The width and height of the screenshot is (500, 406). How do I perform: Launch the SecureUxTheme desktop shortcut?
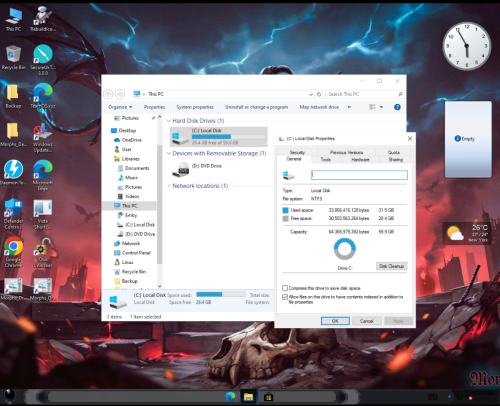click(x=43, y=59)
